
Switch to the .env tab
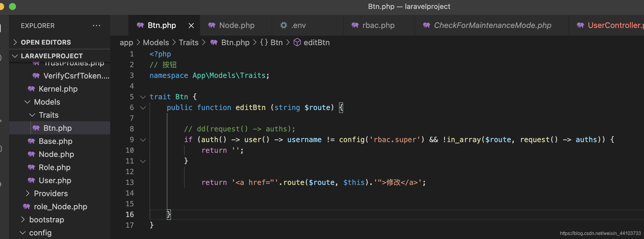(x=307, y=26)
